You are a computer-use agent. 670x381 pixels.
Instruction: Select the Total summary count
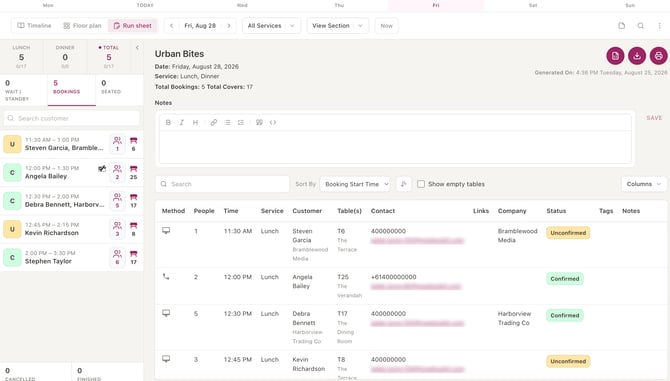(109, 57)
